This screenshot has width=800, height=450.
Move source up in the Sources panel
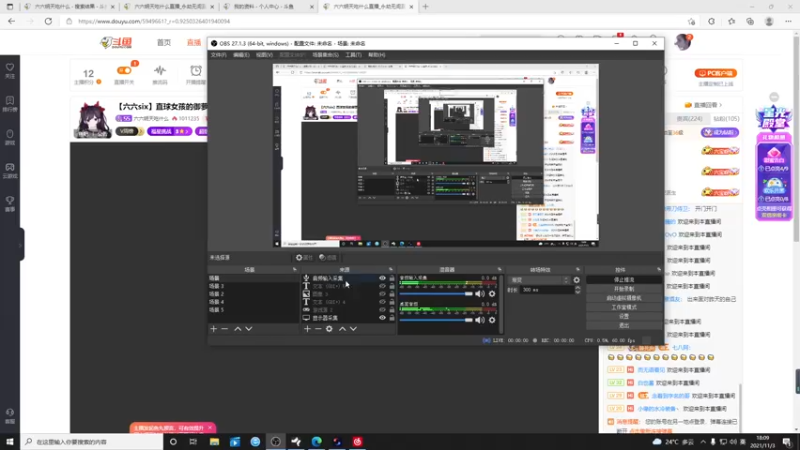(x=342, y=329)
